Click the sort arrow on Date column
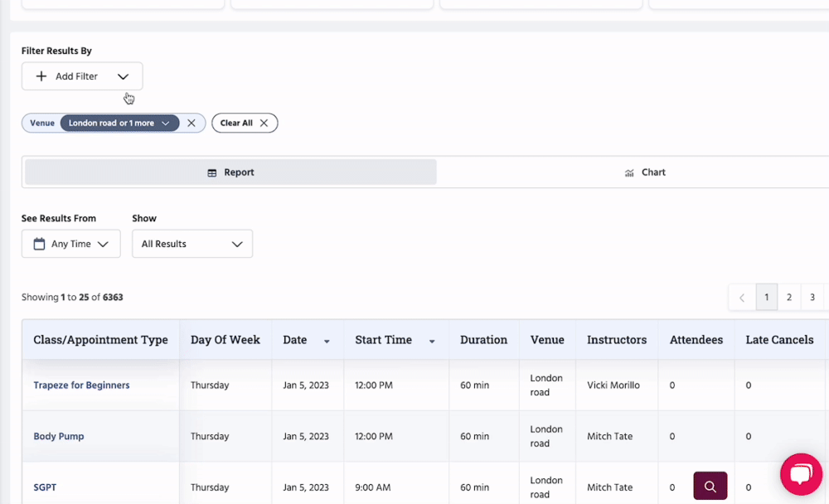829x504 pixels. point(327,342)
